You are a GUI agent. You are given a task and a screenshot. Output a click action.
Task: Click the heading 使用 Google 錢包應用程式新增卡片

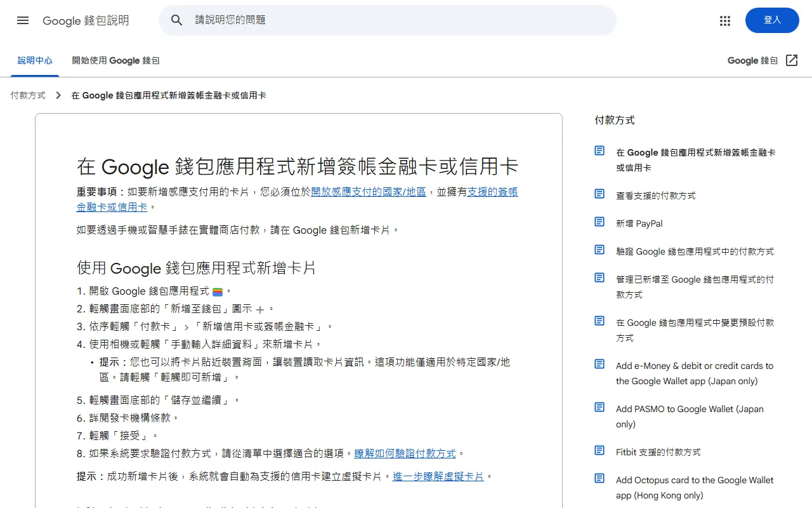[196, 267]
